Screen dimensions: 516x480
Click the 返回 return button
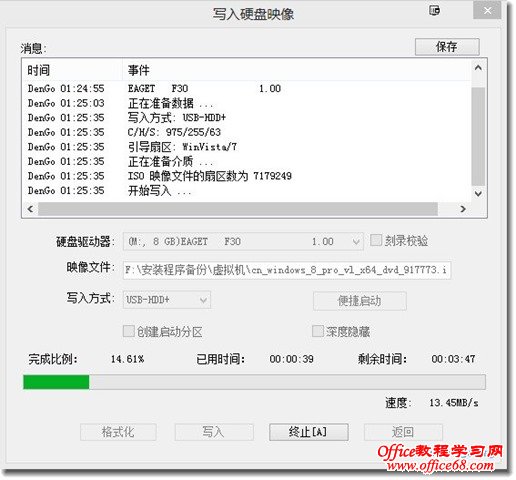[x=403, y=432]
